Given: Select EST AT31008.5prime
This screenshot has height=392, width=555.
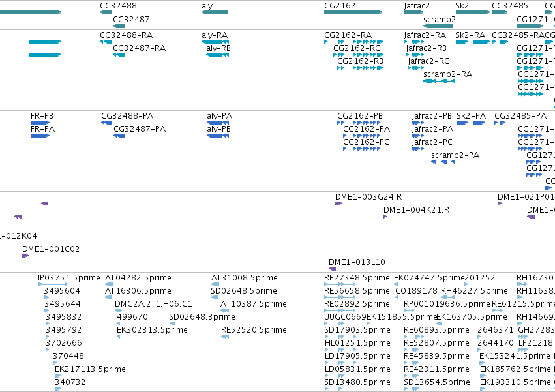Looking at the screenshot, I should [244, 278].
